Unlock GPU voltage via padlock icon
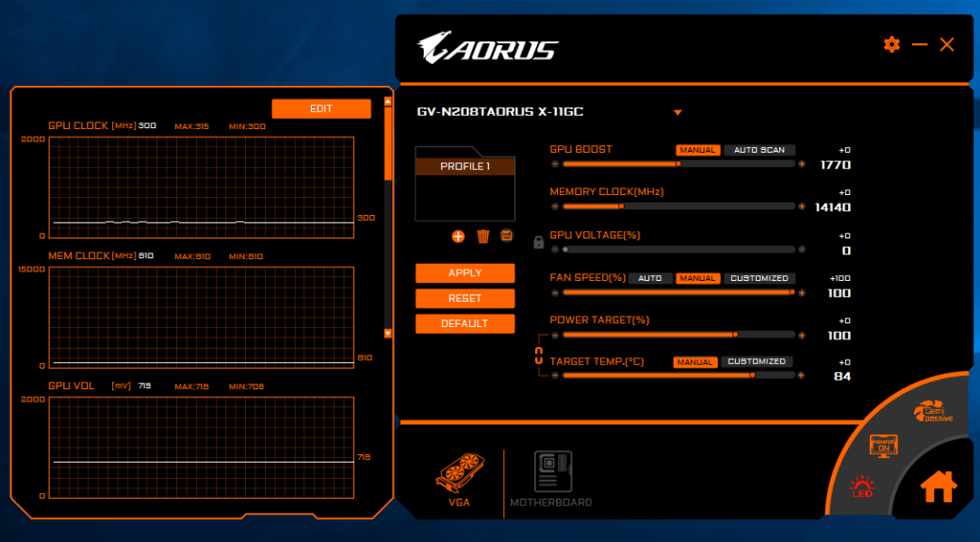Image resolution: width=980 pixels, height=542 pixels. [539, 242]
